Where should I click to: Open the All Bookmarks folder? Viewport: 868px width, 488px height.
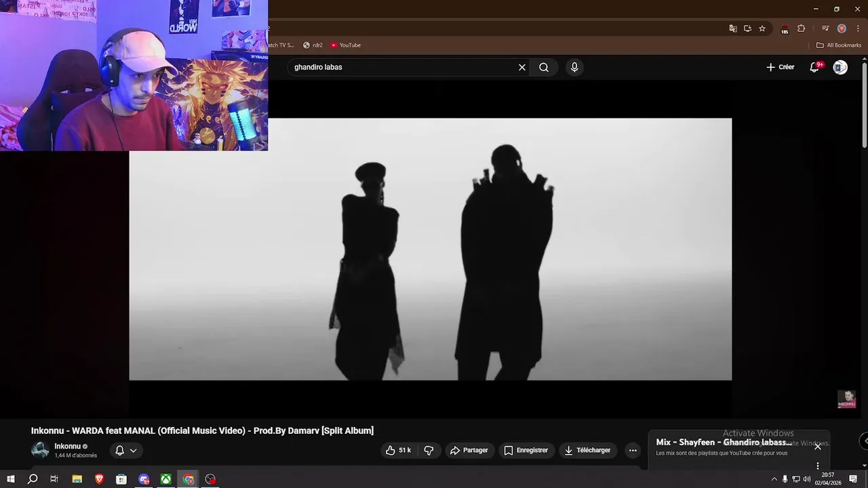point(839,45)
